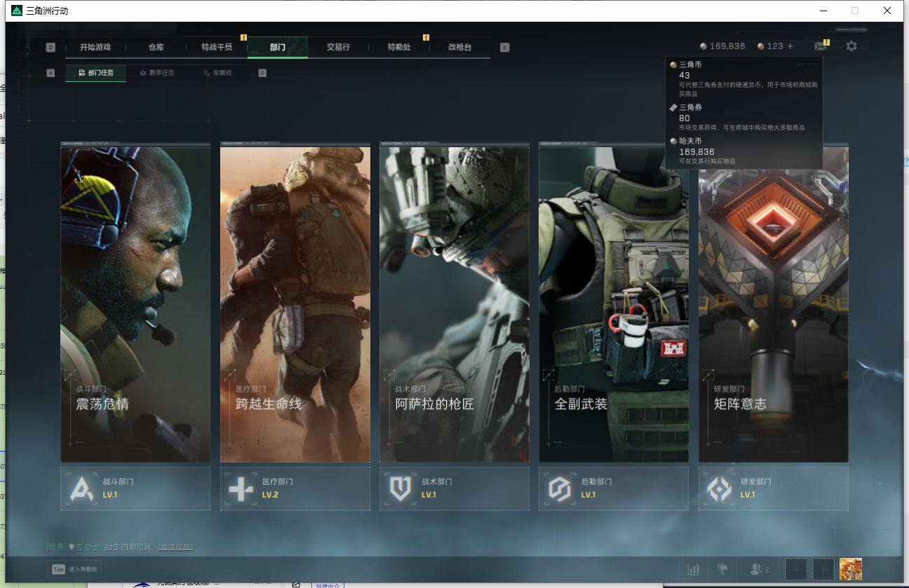The image size is (909, 588).
Task: Click the E key hint right of tabs
Action: pos(505,48)
